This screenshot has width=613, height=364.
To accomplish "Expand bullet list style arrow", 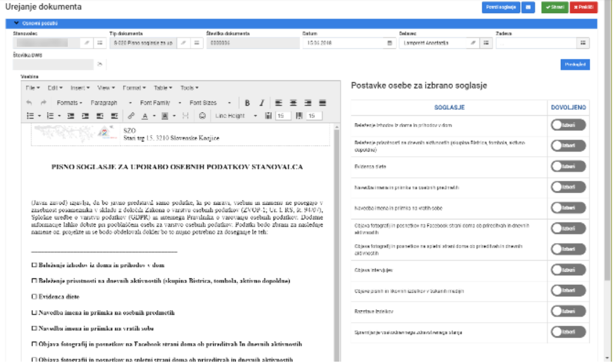I will click(x=40, y=116).
